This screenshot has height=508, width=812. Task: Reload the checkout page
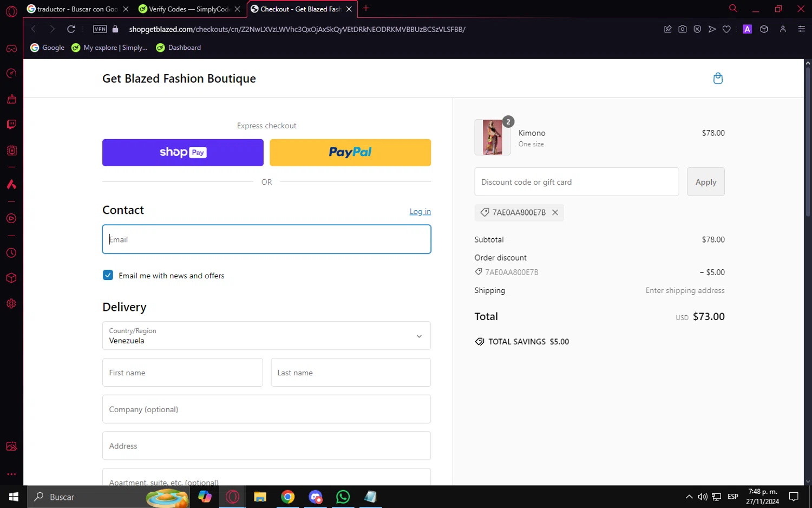[x=71, y=29]
